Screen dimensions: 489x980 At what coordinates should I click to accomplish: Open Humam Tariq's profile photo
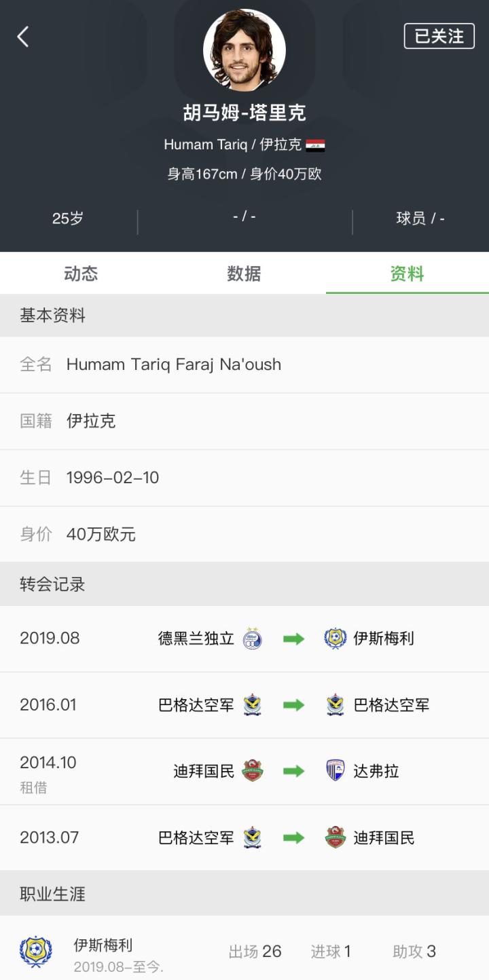(x=244, y=50)
